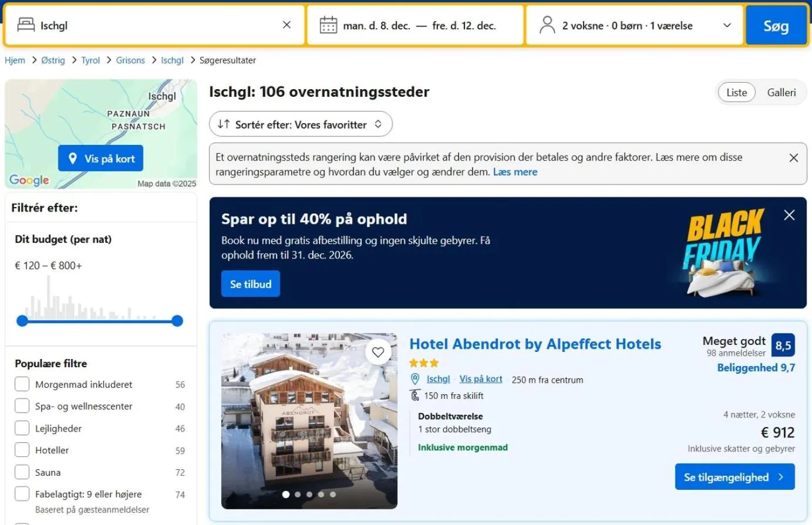
Task: Enable the 'Morgenmad inkluderet' filter
Action: (22, 384)
